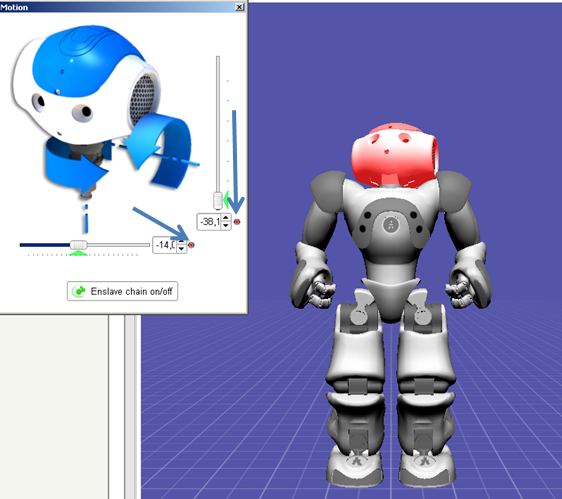Click the vertical head pitch slider handle
The height and width of the screenshot is (499, 562).
[x=218, y=200]
